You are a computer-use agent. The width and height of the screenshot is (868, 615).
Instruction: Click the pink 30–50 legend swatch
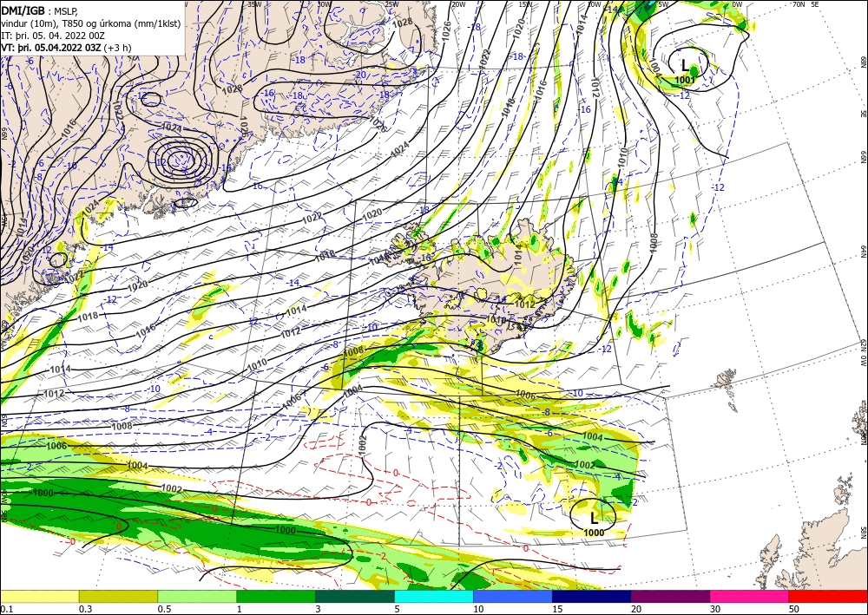[x=749, y=596]
